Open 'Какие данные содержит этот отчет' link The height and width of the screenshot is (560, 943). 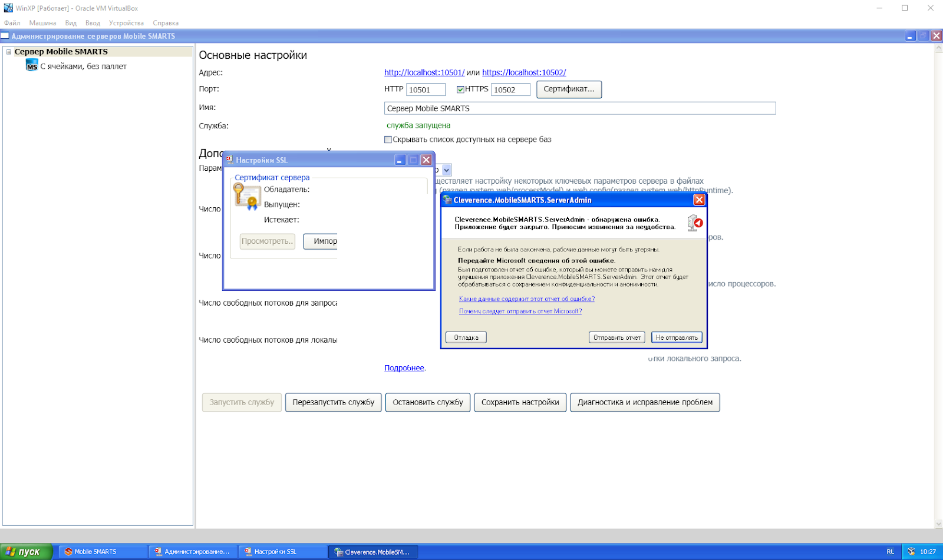pyautogui.click(x=527, y=299)
